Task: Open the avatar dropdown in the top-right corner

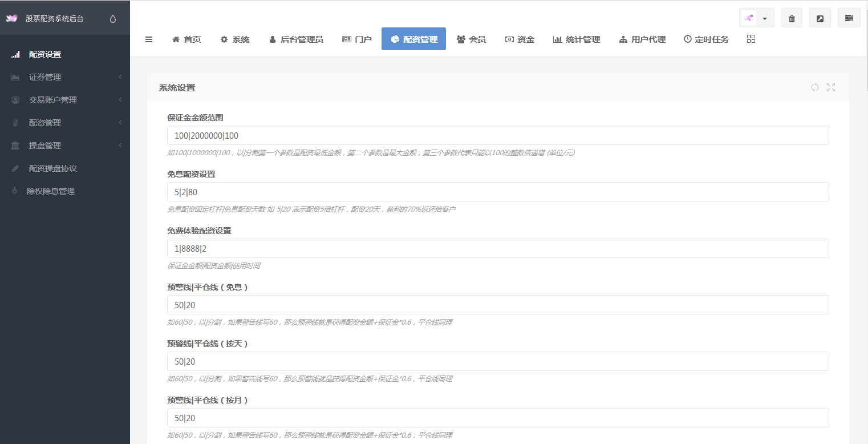Action: 765,18
